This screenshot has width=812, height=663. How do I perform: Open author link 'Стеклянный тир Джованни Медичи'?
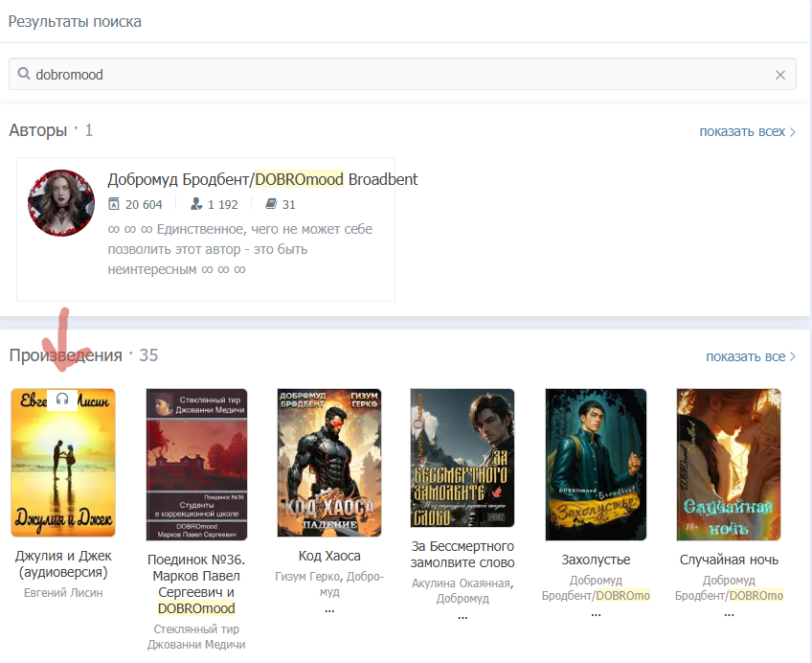point(196,636)
